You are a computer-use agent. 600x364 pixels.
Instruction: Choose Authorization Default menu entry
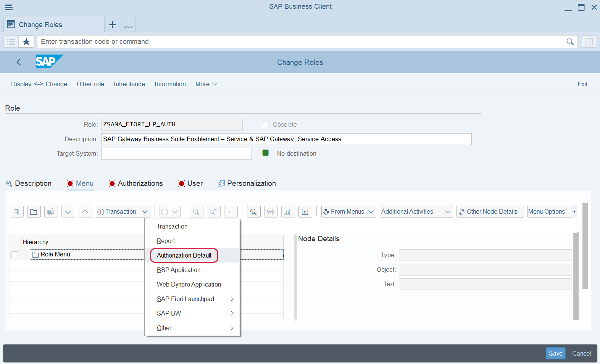pos(192,255)
